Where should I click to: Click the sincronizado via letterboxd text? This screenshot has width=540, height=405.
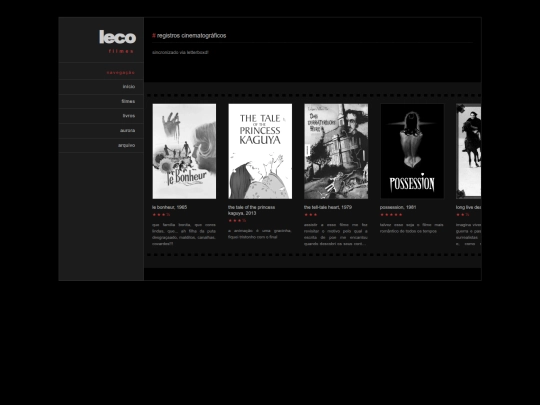click(180, 52)
